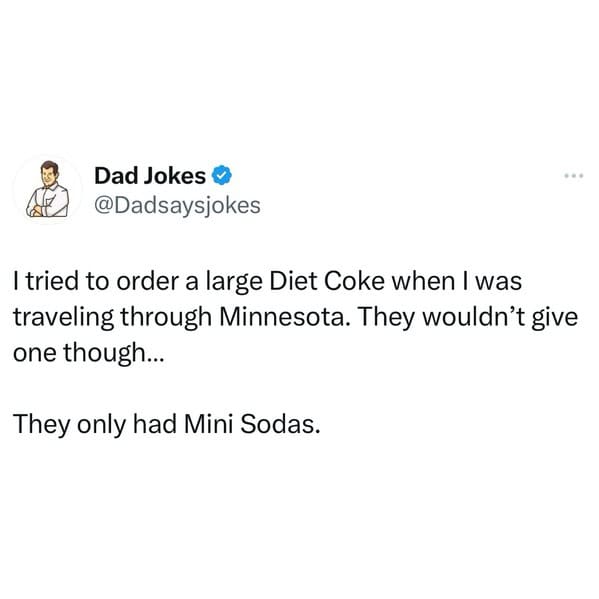The height and width of the screenshot is (599, 599).
Task: Click the blue verified checkmark badge
Action: point(222,176)
